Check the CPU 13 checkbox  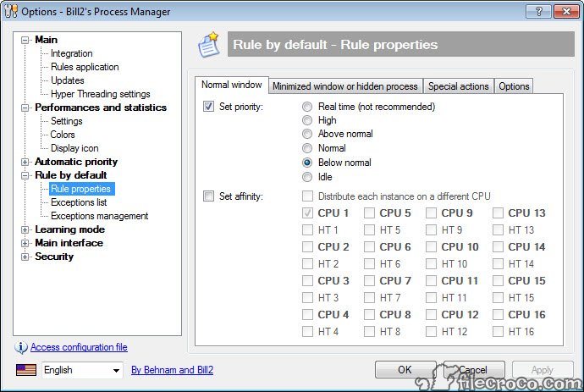(498, 213)
